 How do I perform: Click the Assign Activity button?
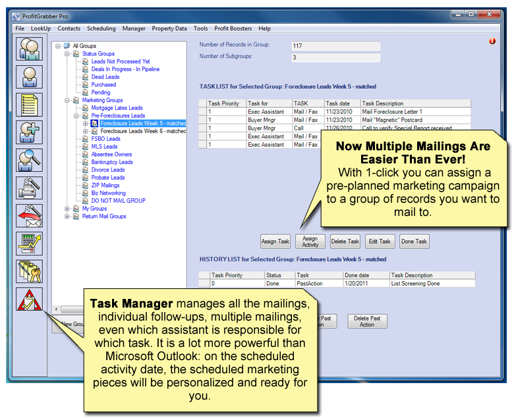pos(310,242)
